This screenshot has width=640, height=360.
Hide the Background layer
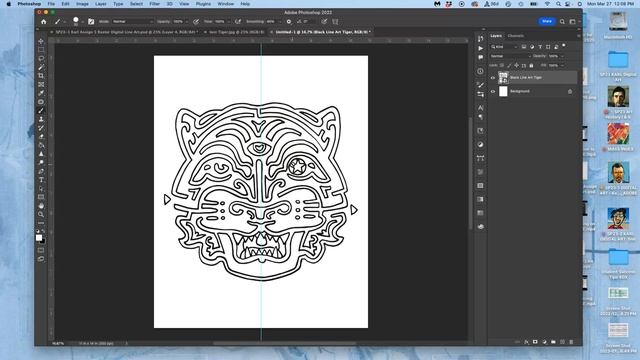(493, 91)
